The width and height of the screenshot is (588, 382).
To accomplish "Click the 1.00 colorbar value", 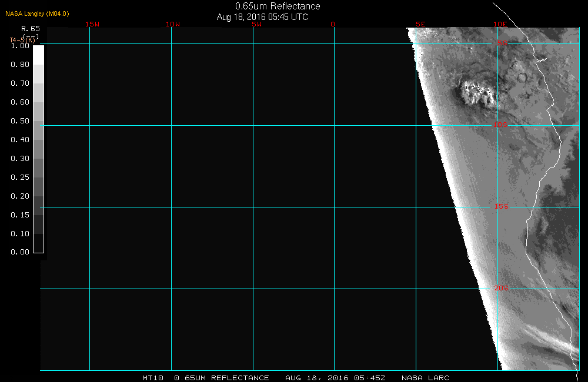I will click(x=20, y=46).
